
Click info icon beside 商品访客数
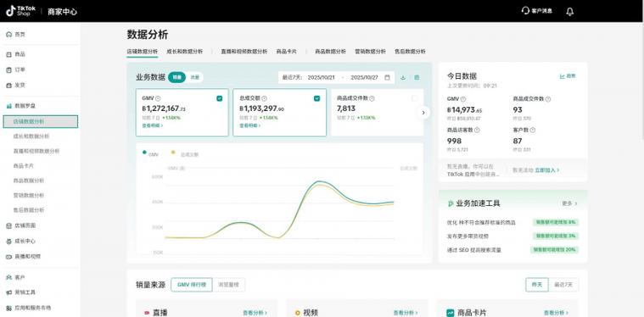477,130
